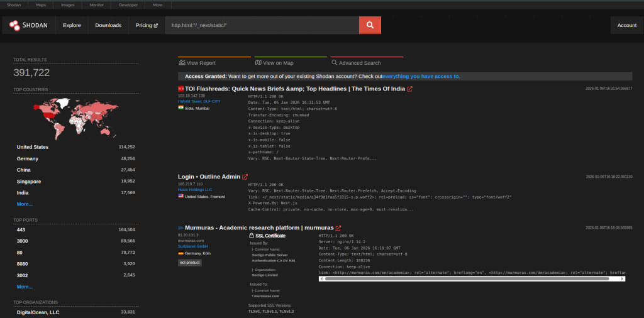Open View Report
Viewport: 644px width, 318px height.
pos(197,63)
